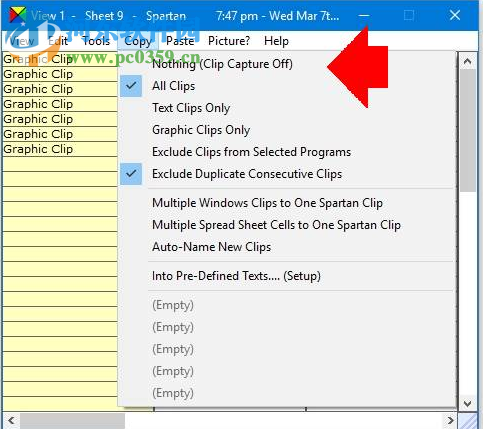The width and height of the screenshot is (483, 429).
Task: Open the Tools menu
Action: click(x=96, y=41)
